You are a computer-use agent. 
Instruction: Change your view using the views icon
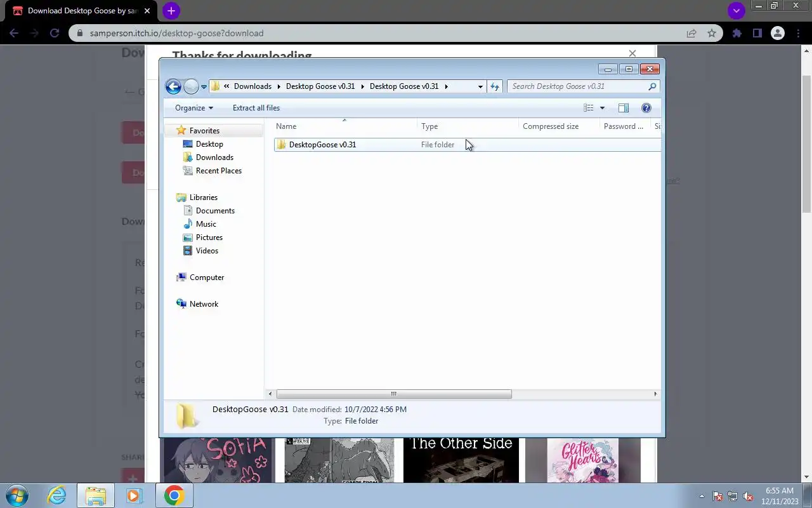tap(589, 108)
